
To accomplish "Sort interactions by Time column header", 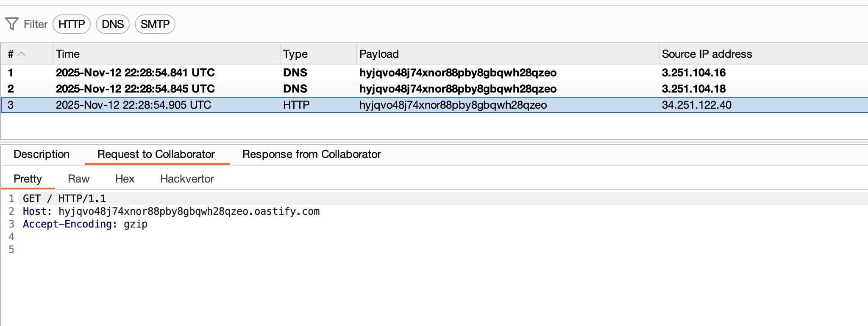I will [x=68, y=54].
